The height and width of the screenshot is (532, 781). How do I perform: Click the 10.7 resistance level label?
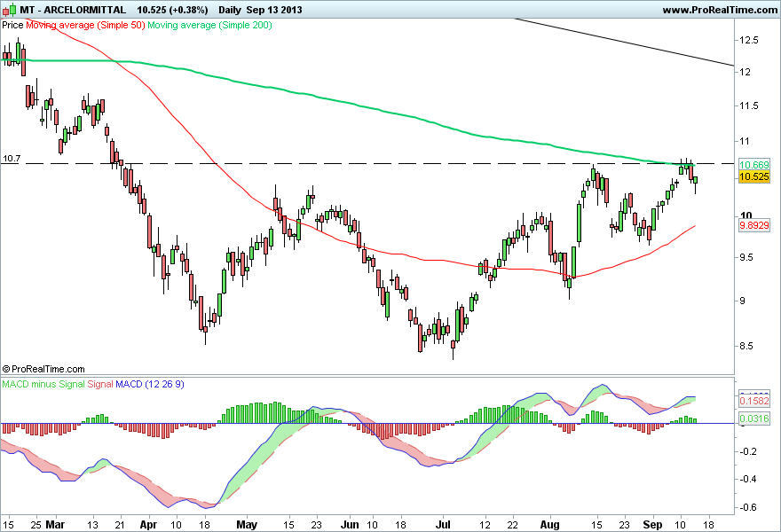(x=12, y=159)
